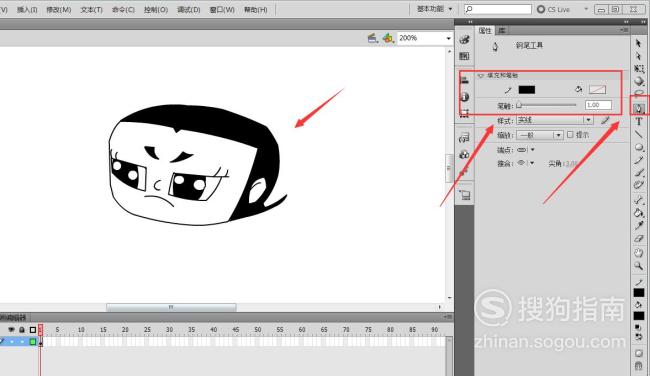The image size is (650, 376).
Task: Select the Pen tool in toolbar
Action: pyautogui.click(x=639, y=109)
